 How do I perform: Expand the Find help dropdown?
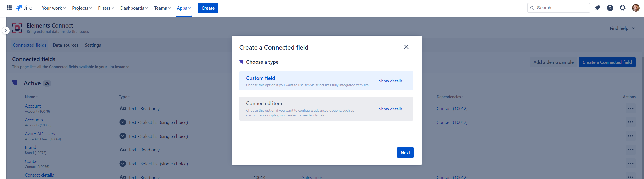pos(622,28)
